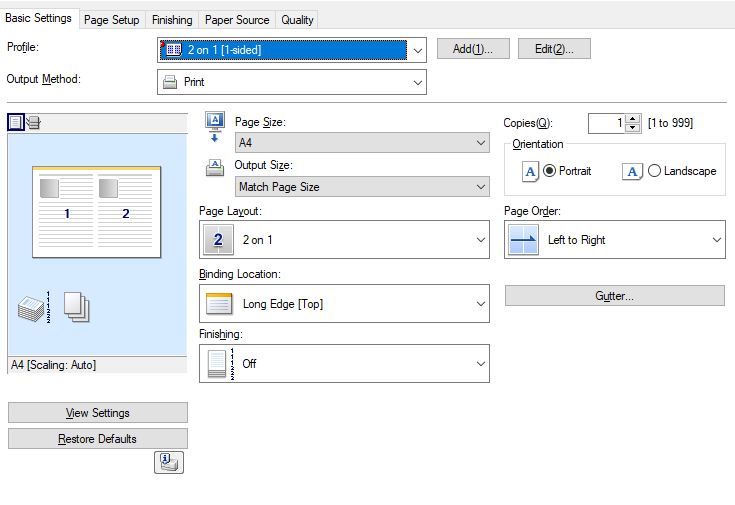The height and width of the screenshot is (505, 735).
Task: Click the Page Layout 2 icon
Action: coord(218,240)
